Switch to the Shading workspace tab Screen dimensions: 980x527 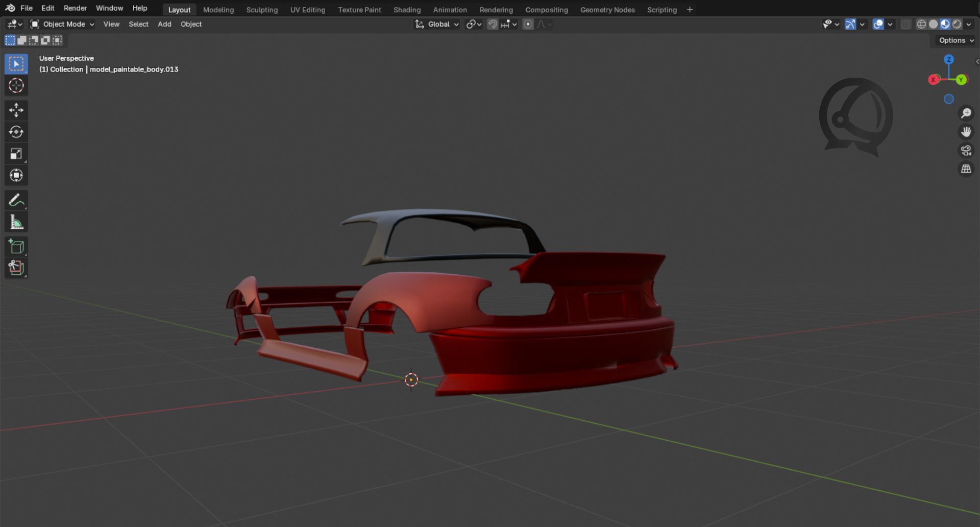[x=407, y=10]
